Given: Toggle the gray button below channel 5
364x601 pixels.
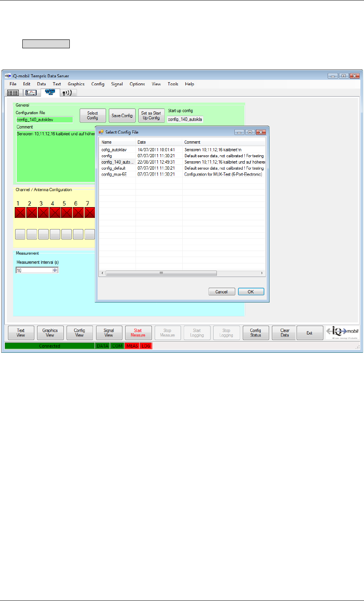Looking at the screenshot, I should coord(66,234).
